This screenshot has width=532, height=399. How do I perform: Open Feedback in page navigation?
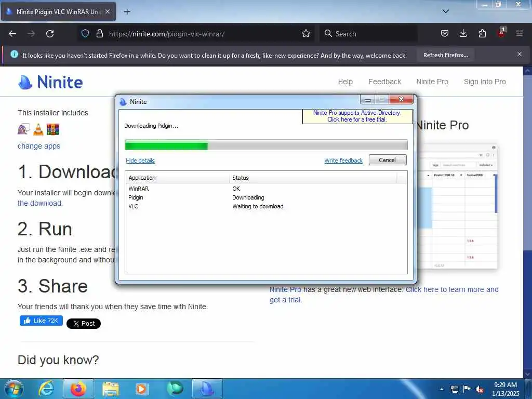point(384,82)
